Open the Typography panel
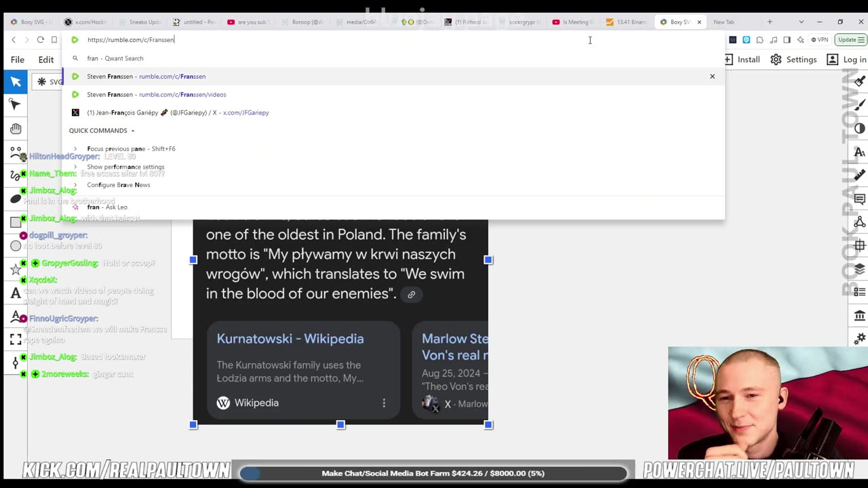This screenshot has height=488, width=868. click(860, 152)
